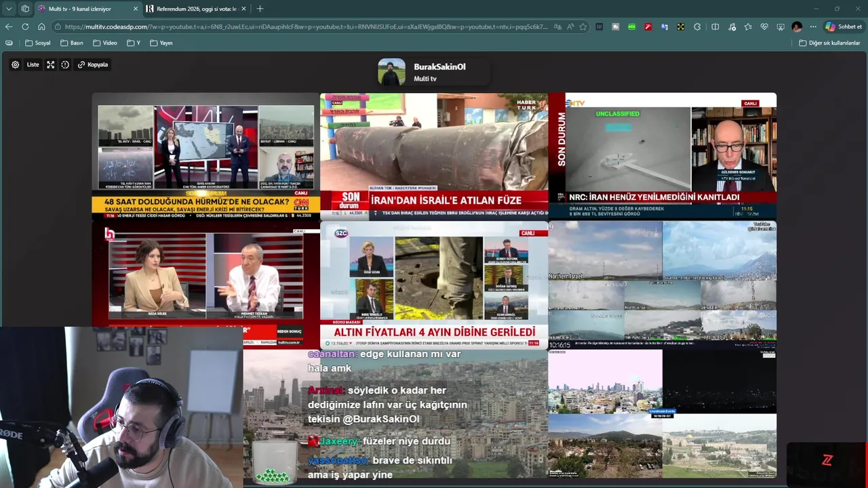Click the first bookmark-bar icon before Sosyal
The height and width of the screenshot is (488, 868).
click(x=9, y=43)
